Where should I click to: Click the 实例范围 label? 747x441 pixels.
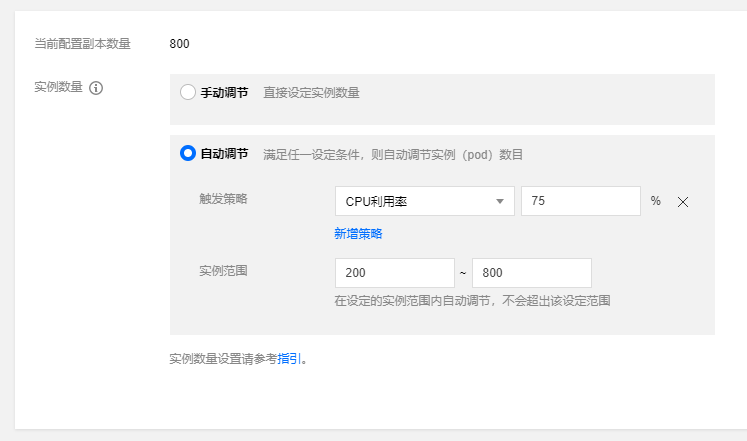pos(223,270)
